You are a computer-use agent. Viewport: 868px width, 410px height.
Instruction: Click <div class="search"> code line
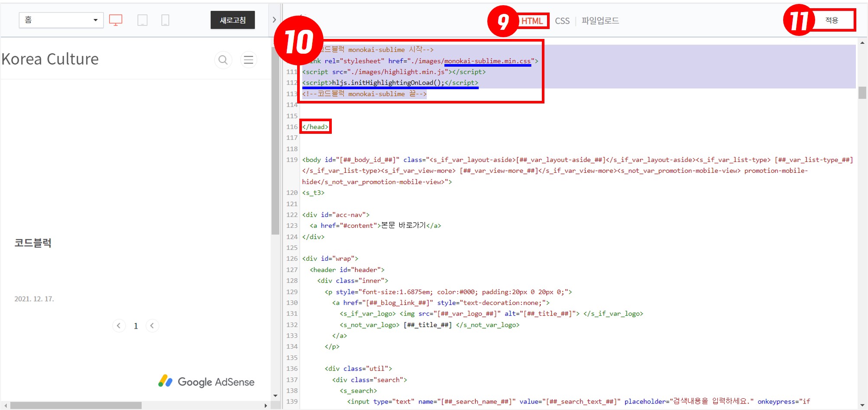[x=369, y=380]
